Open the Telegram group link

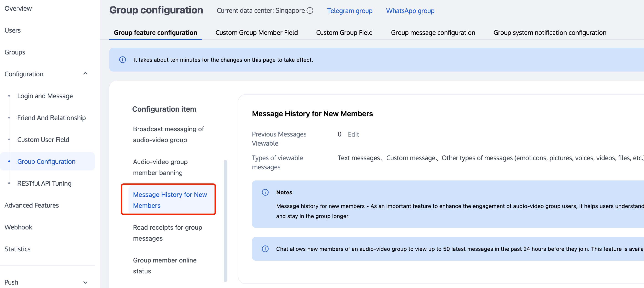pos(350,11)
